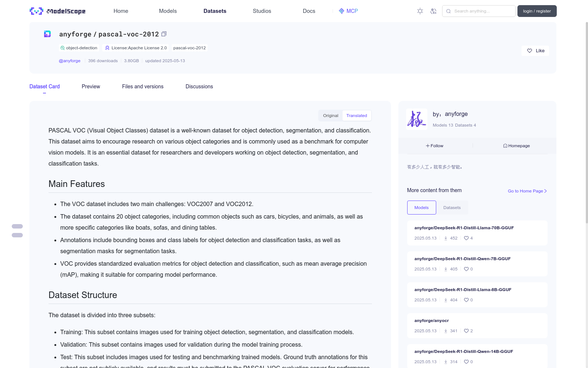
Task: Open the Studios navigation item
Action: (262, 11)
